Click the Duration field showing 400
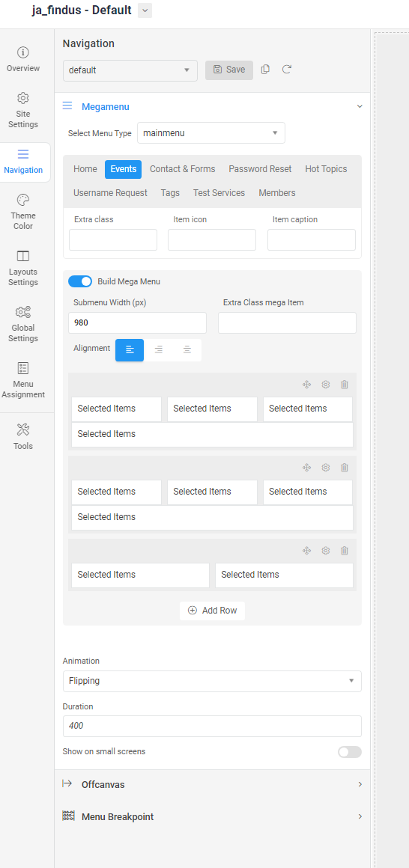 coord(212,726)
